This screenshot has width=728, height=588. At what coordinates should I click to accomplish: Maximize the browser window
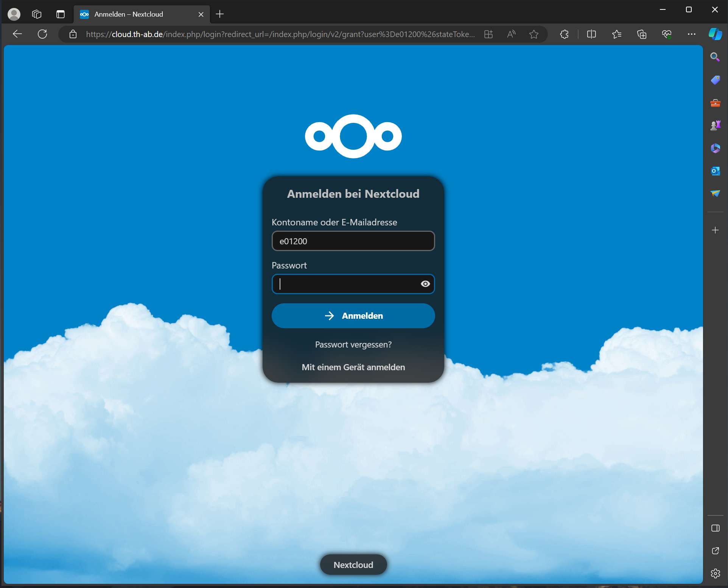pyautogui.click(x=689, y=9)
